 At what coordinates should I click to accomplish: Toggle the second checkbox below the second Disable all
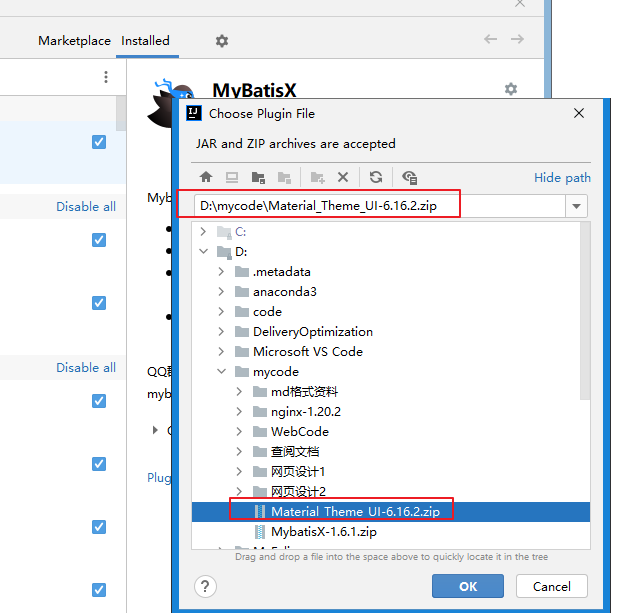99,464
